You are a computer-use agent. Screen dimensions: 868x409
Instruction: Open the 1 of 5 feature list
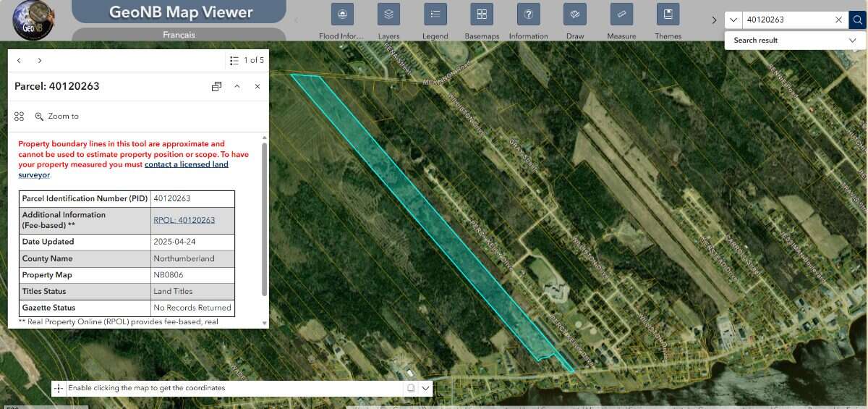tap(247, 61)
